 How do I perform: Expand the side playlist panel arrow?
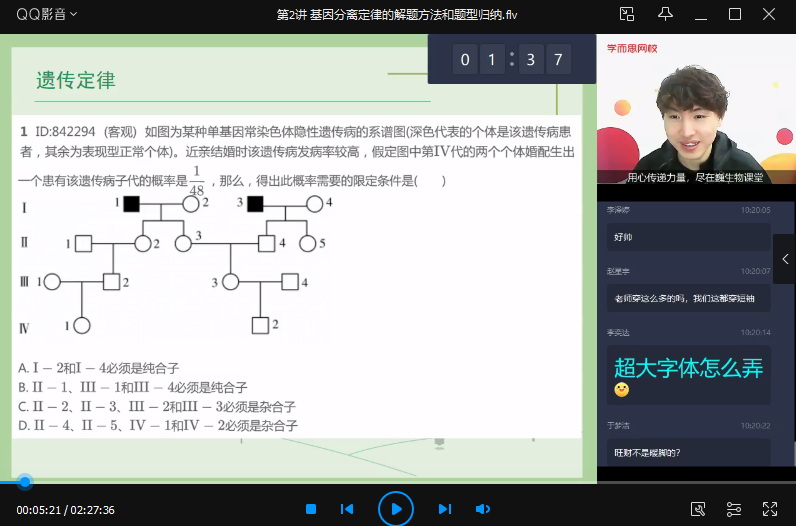(785, 259)
